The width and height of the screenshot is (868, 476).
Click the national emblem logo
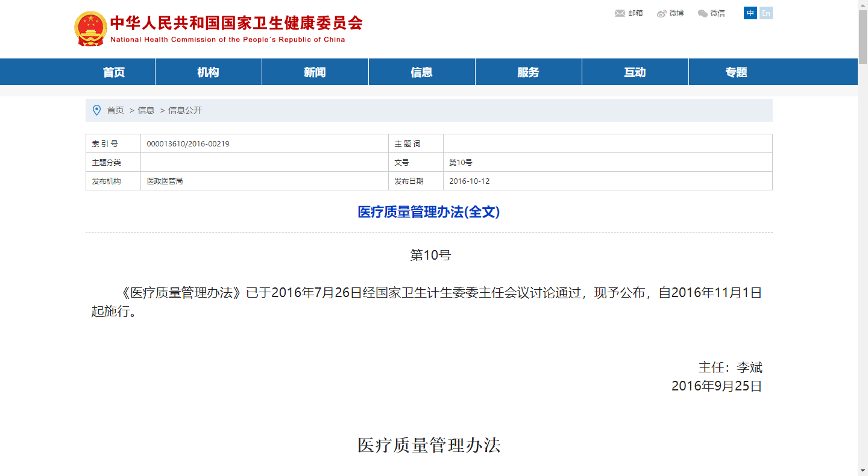click(90, 28)
